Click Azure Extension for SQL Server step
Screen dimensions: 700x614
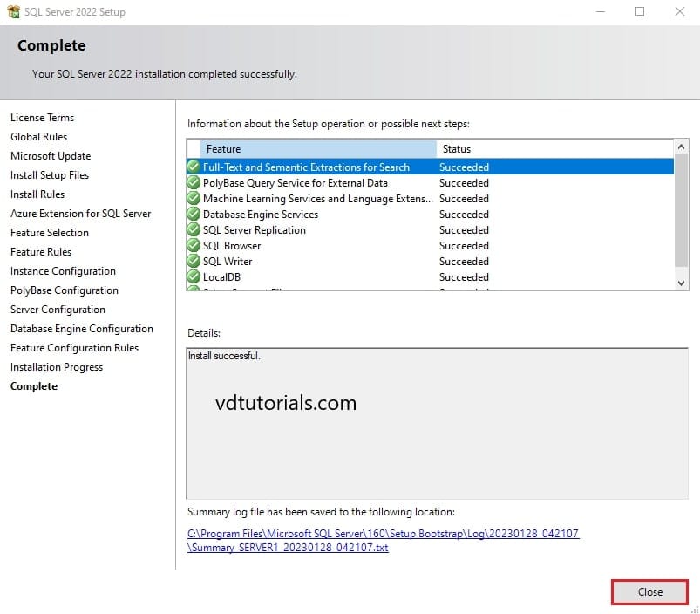pyautogui.click(x=81, y=214)
